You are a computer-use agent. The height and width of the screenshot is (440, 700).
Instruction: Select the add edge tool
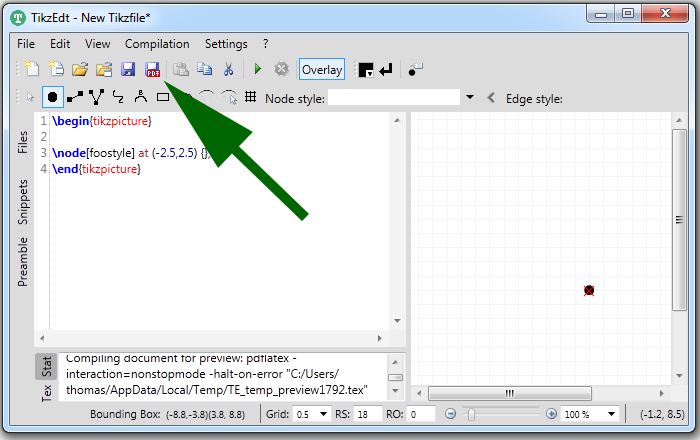(75, 97)
